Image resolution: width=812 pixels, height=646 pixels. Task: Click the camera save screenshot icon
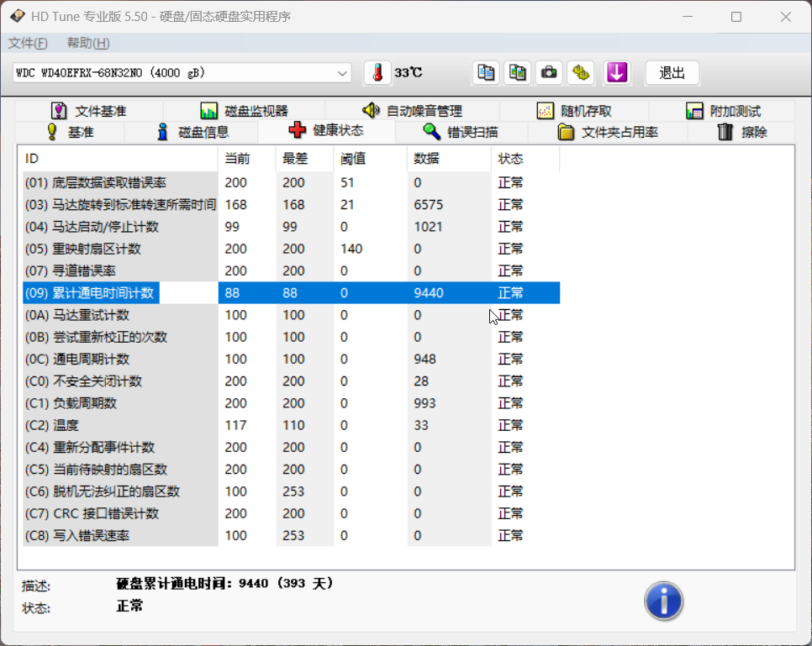click(549, 73)
